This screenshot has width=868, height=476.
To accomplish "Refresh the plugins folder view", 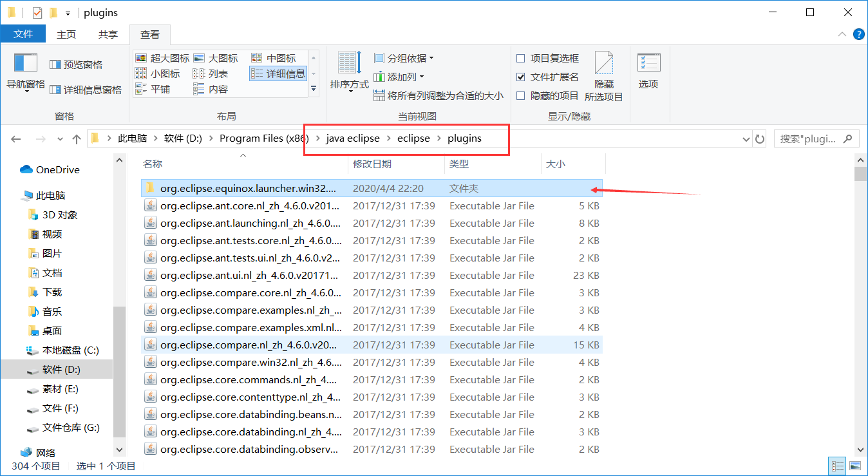I will click(x=759, y=138).
